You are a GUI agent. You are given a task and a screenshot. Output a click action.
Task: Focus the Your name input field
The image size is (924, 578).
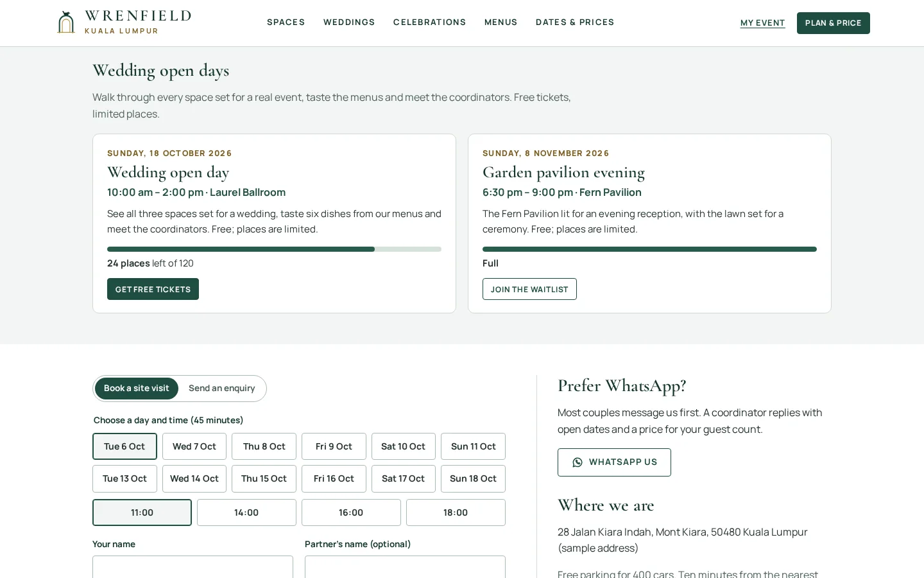tap(193, 567)
